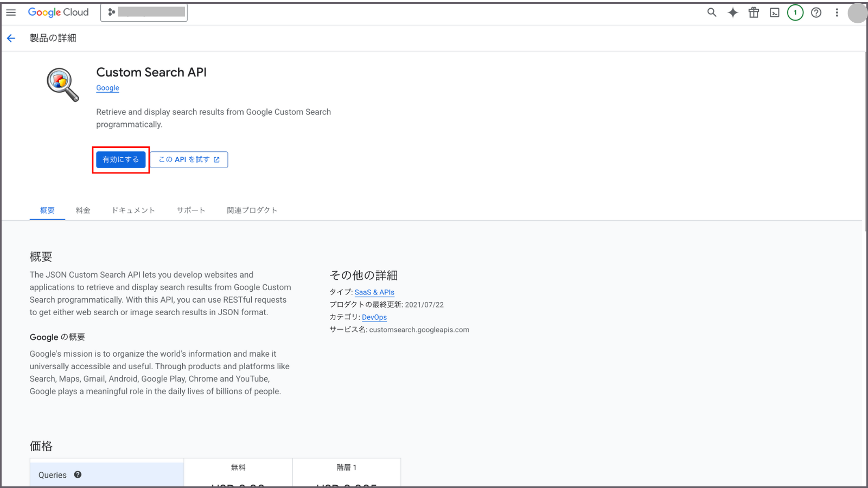Click the Google Cloud logo
Screen dimensions: 868x488
(x=58, y=12)
